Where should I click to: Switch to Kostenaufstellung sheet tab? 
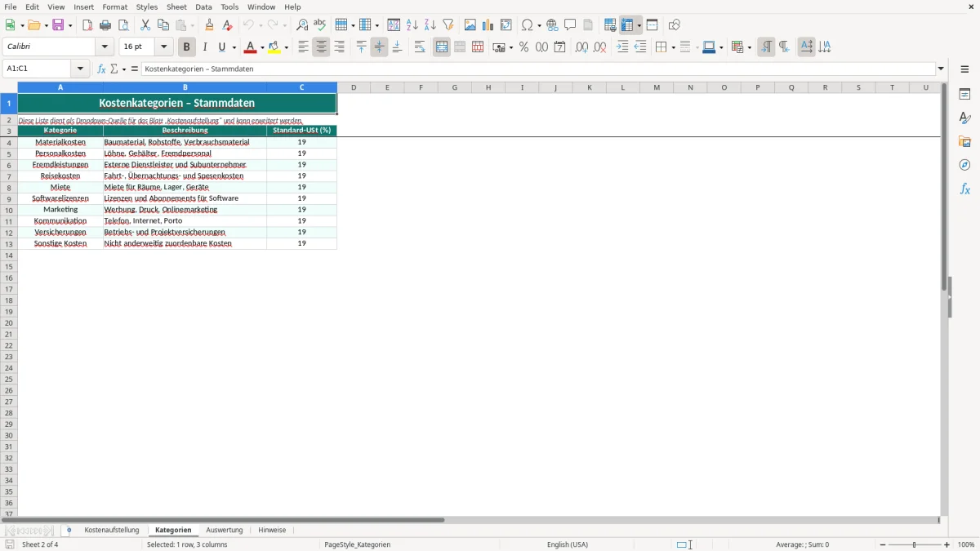pos(112,531)
